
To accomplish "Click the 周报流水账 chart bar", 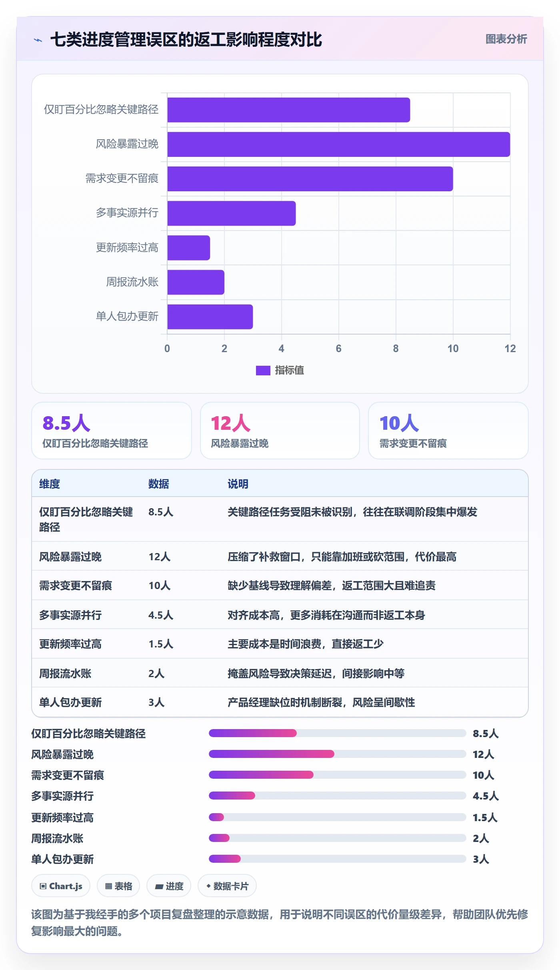I will coord(196,283).
